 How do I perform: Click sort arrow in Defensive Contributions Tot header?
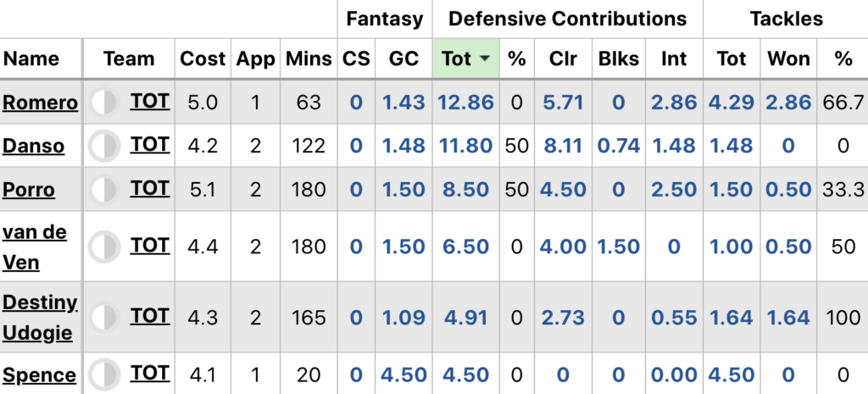pyautogui.click(x=485, y=59)
